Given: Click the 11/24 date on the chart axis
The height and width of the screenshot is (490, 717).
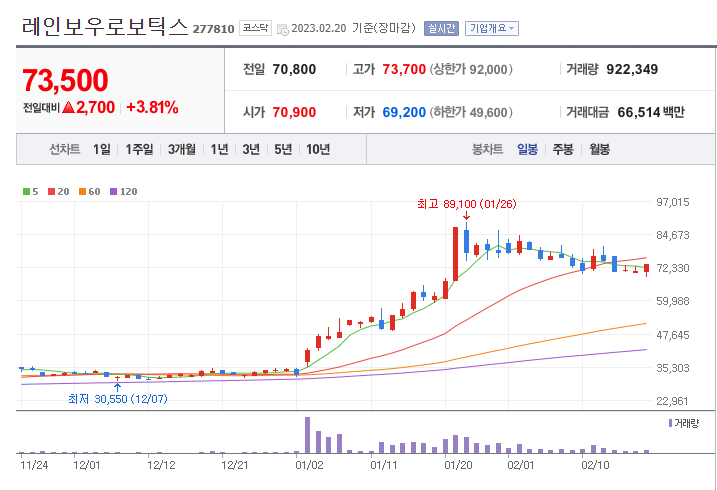Looking at the screenshot, I should [34, 465].
